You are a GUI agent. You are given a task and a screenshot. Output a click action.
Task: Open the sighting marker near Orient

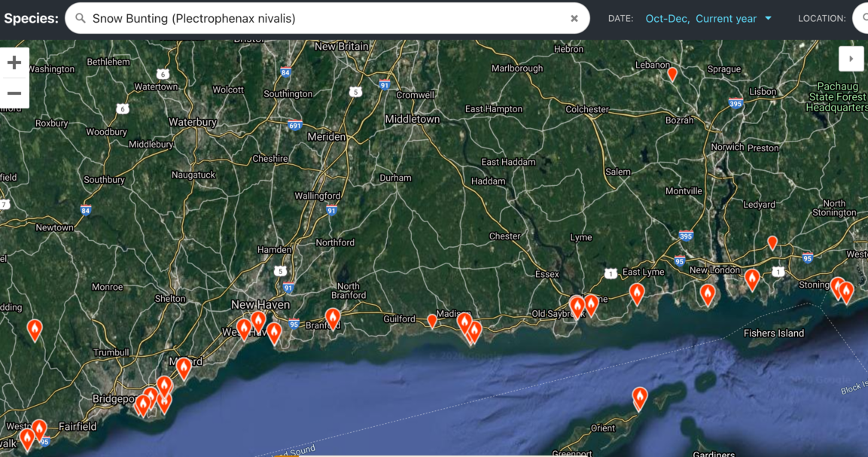(x=639, y=397)
